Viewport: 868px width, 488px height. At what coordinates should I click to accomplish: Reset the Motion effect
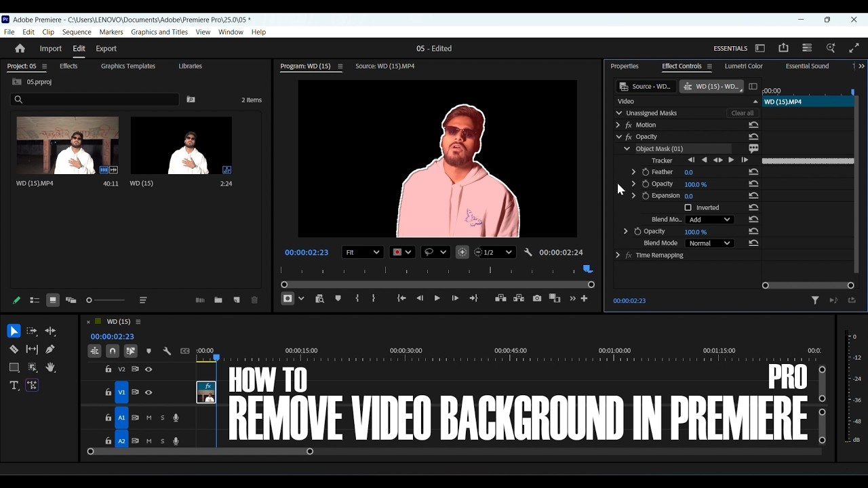click(753, 125)
